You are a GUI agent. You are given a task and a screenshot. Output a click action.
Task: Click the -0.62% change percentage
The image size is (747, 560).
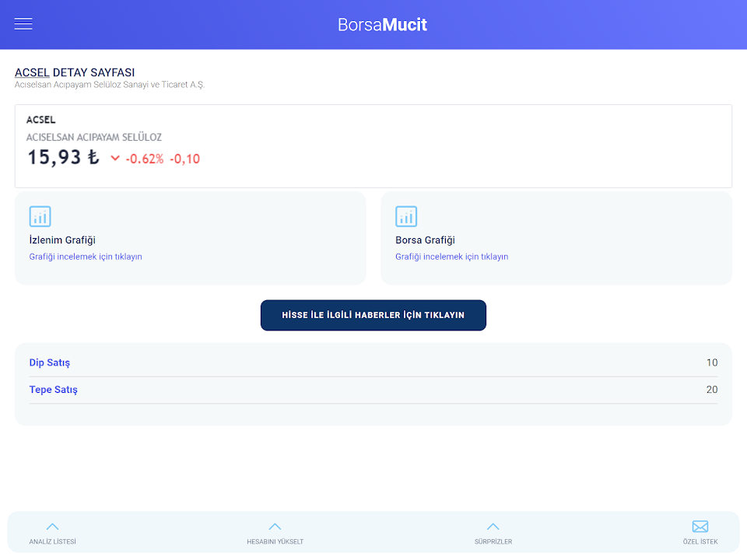(x=145, y=159)
